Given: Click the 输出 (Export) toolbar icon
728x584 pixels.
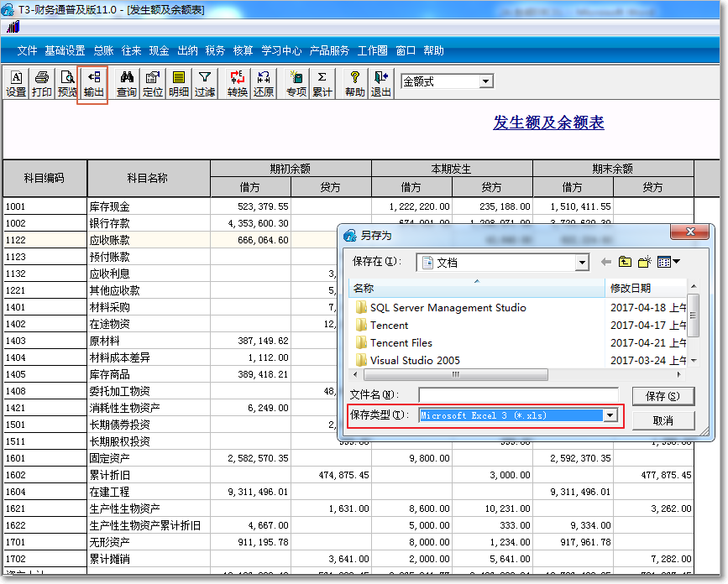Looking at the screenshot, I should [x=93, y=84].
